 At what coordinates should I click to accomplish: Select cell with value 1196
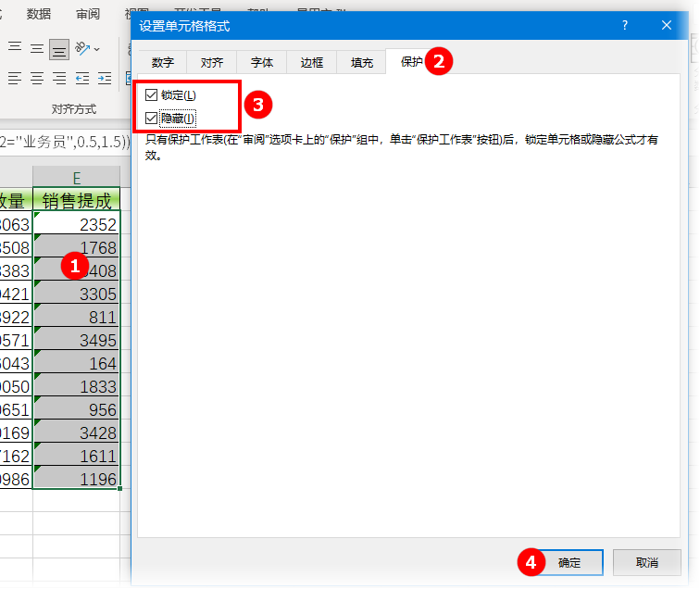pyautogui.click(x=76, y=478)
